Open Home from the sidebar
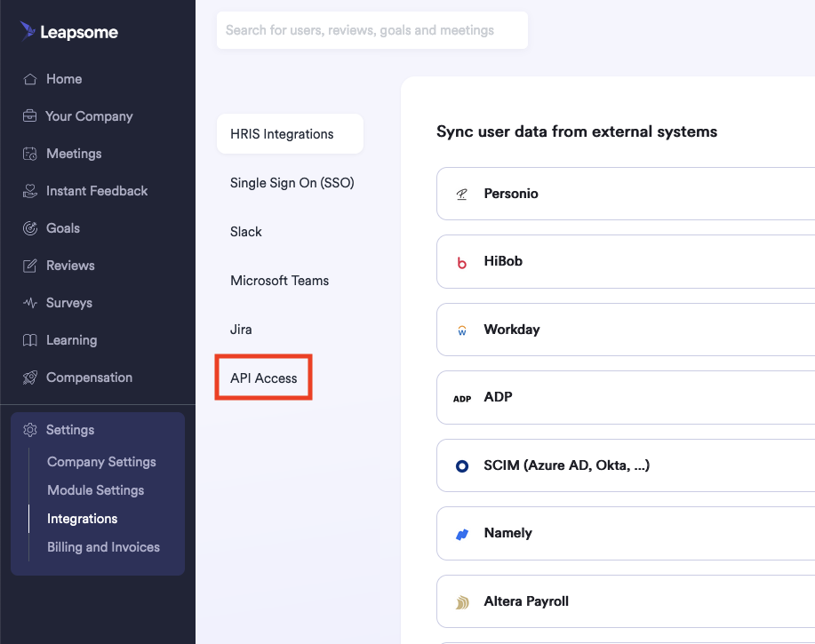The width and height of the screenshot is (815, 644). [x=63, y=78]
